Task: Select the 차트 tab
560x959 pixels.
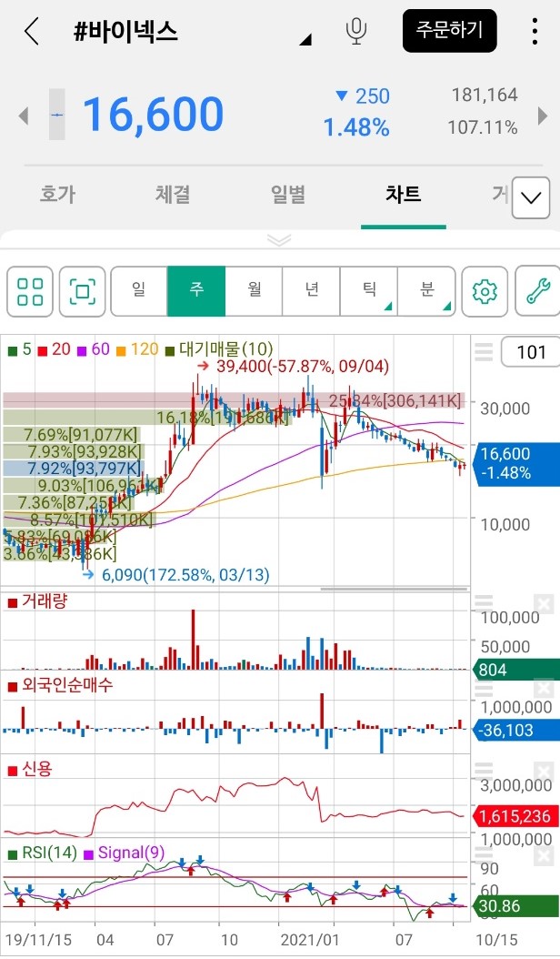Action: coord(403,195)
